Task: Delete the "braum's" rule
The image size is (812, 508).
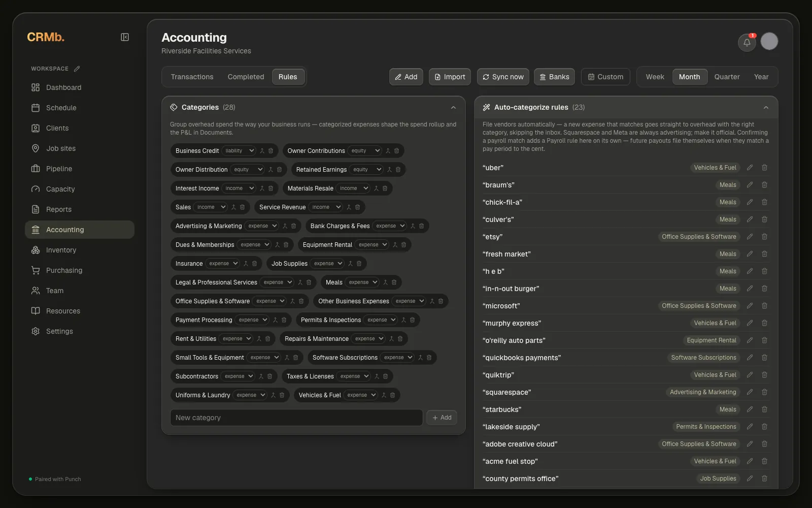Action: [764, 185]
